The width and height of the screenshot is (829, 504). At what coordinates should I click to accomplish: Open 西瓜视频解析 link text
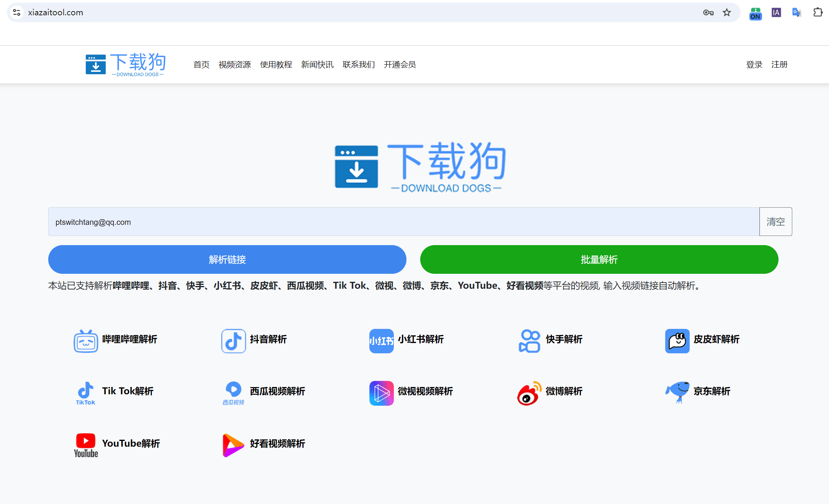277,391
